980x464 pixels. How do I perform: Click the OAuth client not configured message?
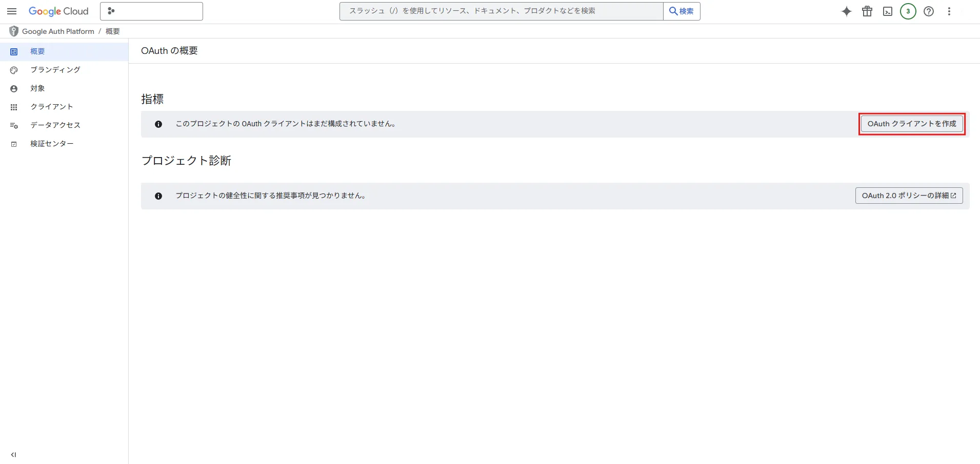click(x=286, y=124)
